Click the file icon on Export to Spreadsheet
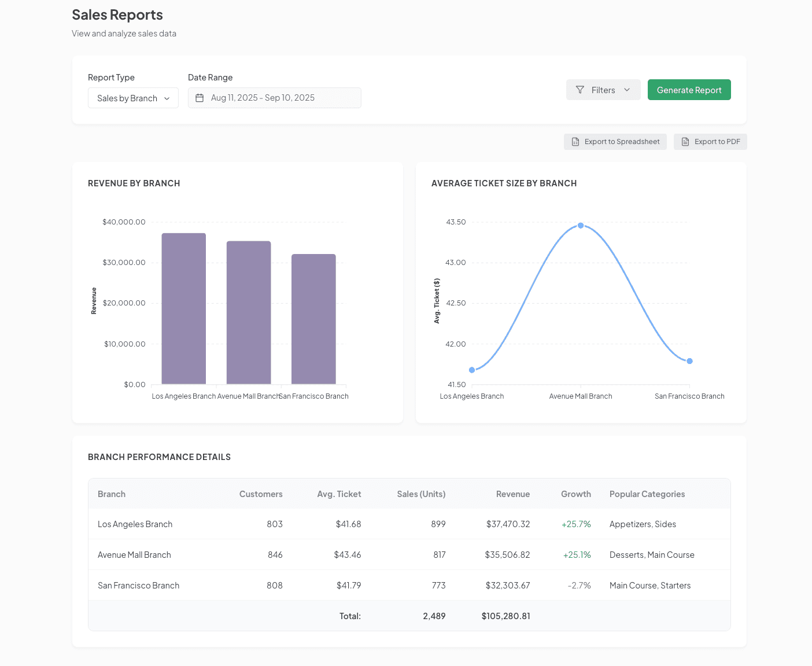 tap(575, 142)
